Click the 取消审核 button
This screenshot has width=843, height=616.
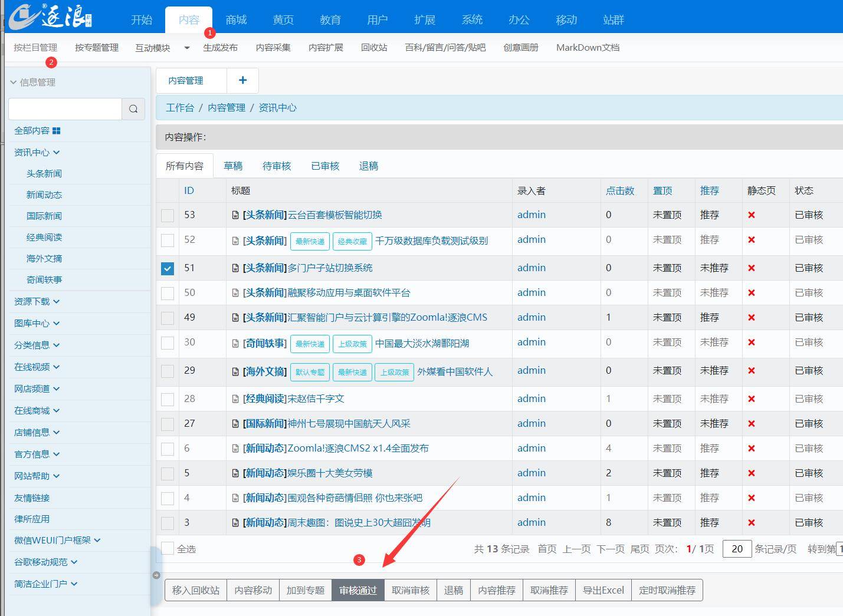411,590
